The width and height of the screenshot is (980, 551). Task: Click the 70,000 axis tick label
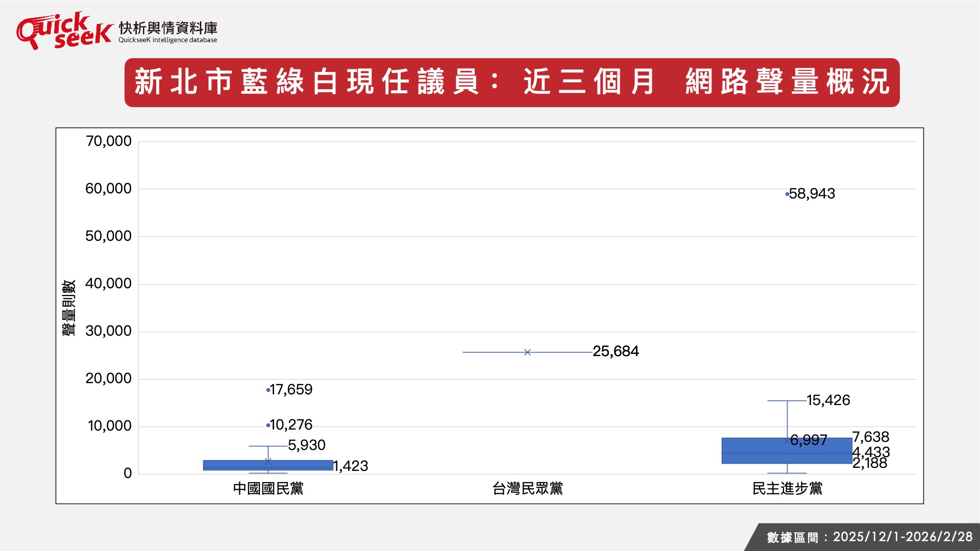tap(108, 141)
